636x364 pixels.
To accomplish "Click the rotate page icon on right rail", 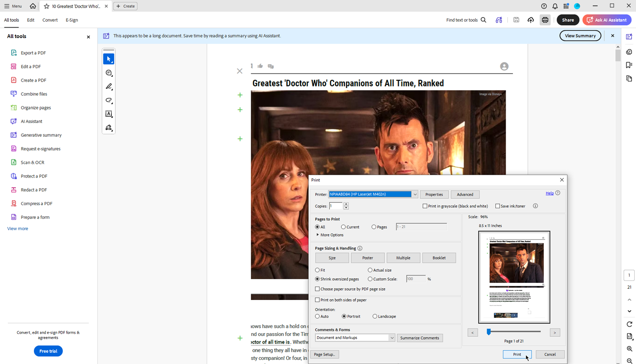I will (x=629, y=324).
